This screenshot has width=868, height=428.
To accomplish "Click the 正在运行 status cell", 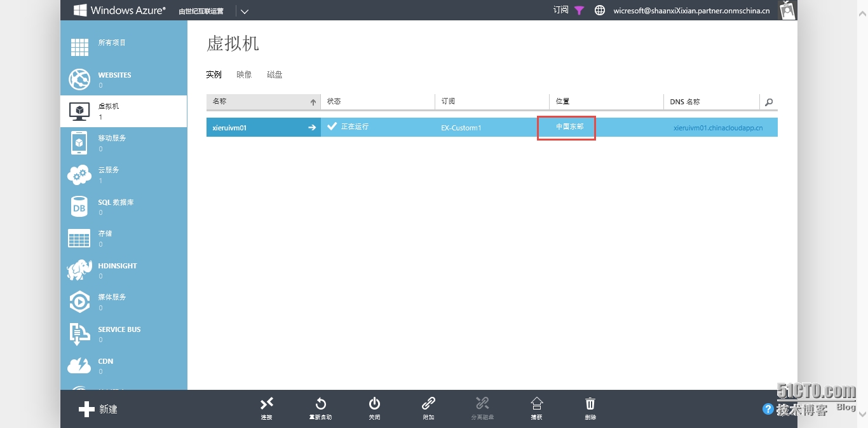I will coord(378,127).
